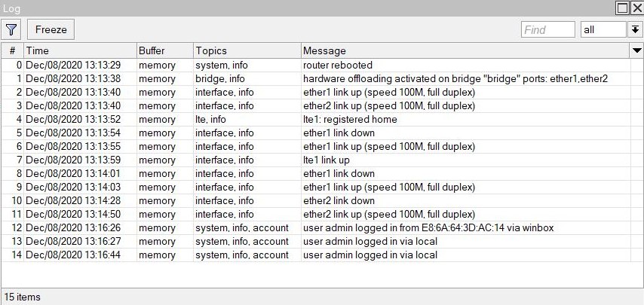Viewport: 644px width, 305px height.
Task: Click the Freeze button
Action: coord(51,29)
